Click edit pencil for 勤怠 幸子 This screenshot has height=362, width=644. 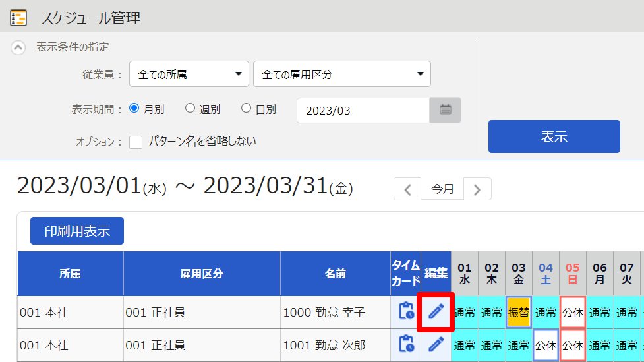(x=436, y=311)
